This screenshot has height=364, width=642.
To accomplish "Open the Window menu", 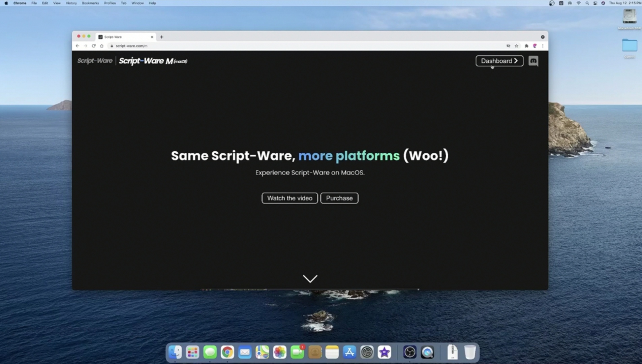I will click(137, 3).
